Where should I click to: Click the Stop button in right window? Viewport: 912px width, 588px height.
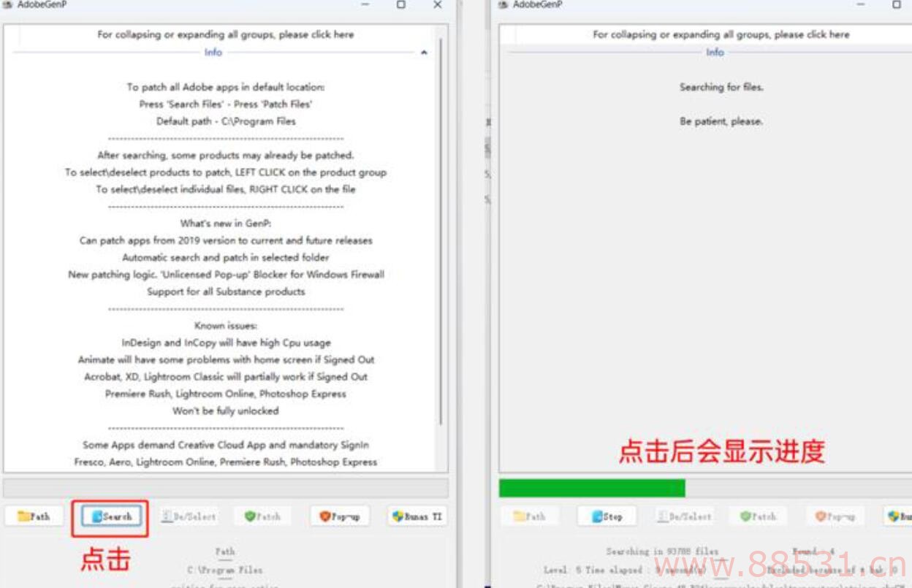coord(606,516)
